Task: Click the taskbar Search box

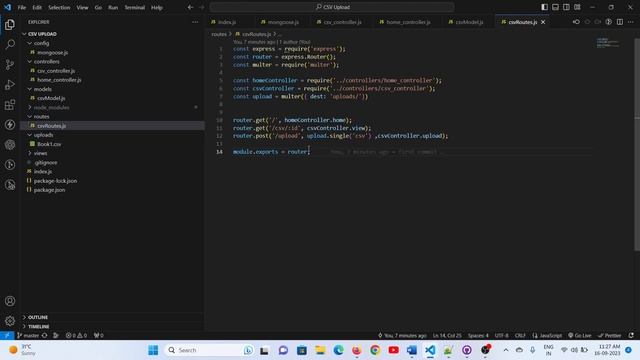Action: (x=209, y=350)
